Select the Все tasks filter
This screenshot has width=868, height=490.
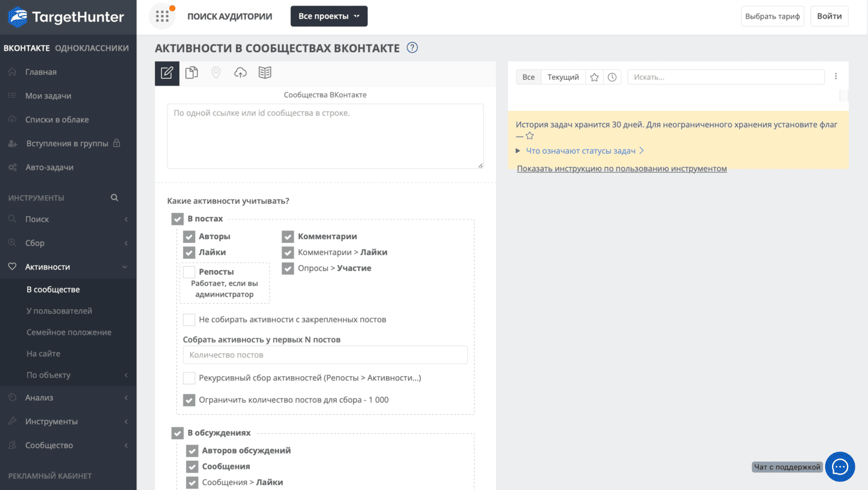(528, 77)
